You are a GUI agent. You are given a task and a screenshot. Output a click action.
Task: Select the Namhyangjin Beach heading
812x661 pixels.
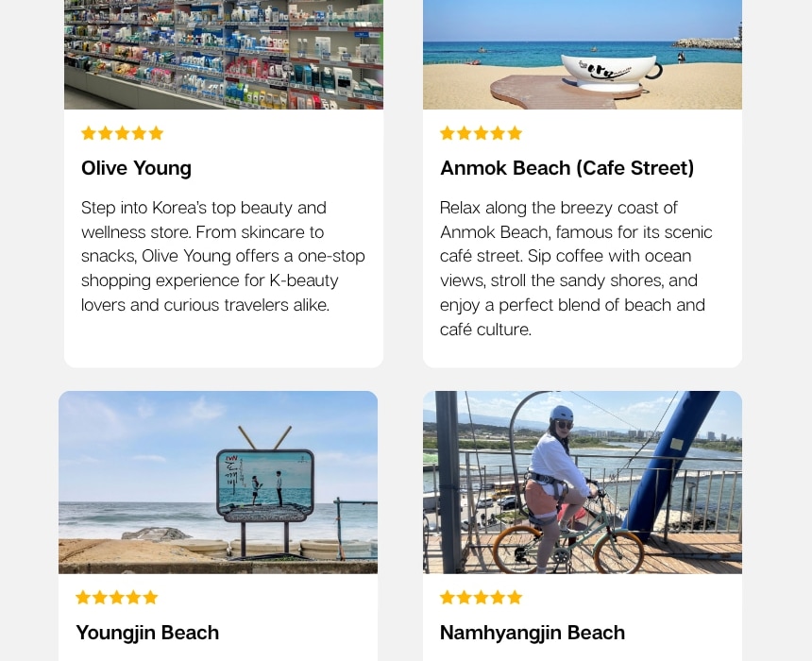click(533, 633)
